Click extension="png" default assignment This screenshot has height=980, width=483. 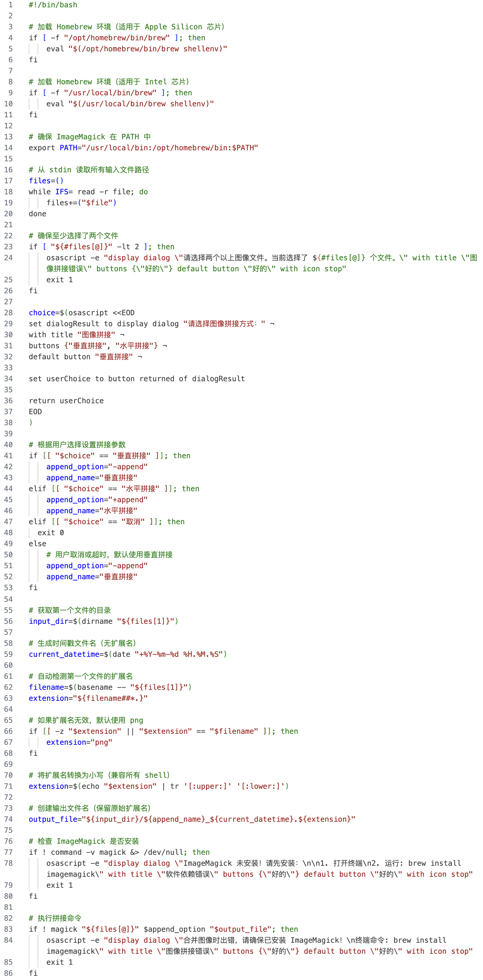79,742
